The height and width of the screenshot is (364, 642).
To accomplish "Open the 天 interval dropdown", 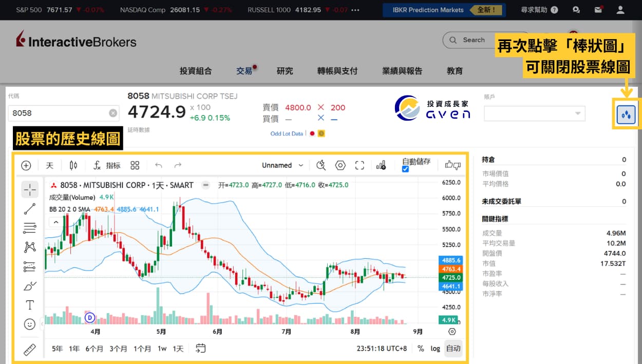I will coord(50,165).
